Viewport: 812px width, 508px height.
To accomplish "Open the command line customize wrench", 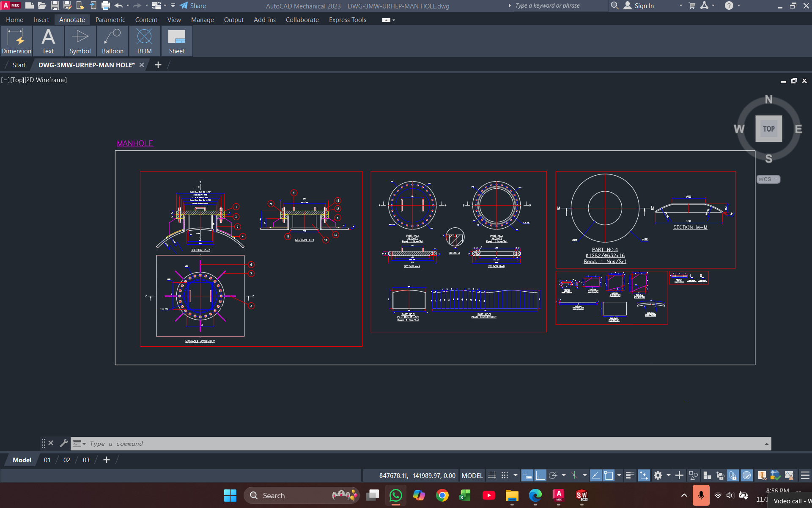I will click(x=64, y=443).
